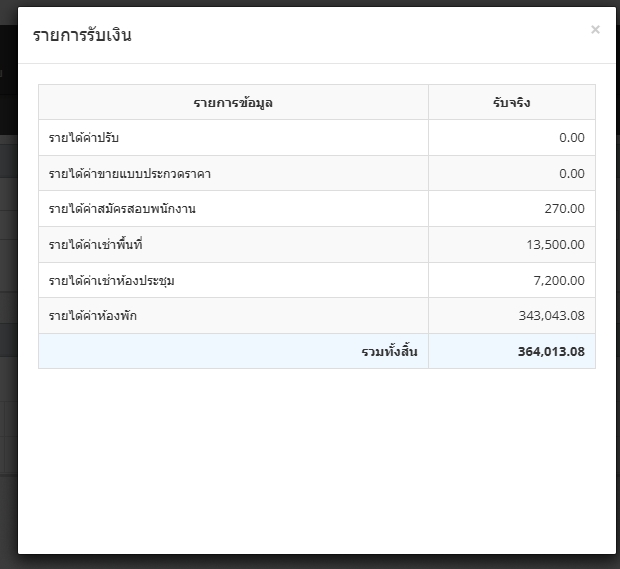This screenshot has width=620, height=569.
Task: Click the 13,500.00 amount cell
Action: [555, 245]
